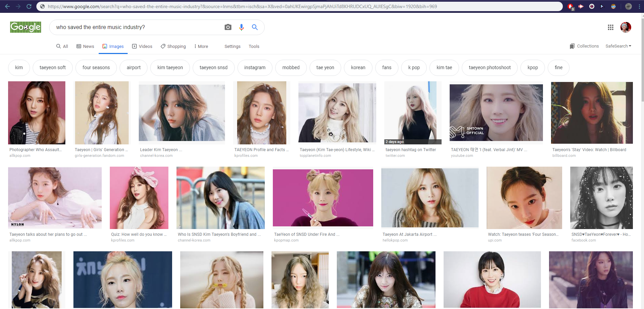Select the 'airport' filter chip
Screen dimensions: 644x309
(x=134, y=68)
